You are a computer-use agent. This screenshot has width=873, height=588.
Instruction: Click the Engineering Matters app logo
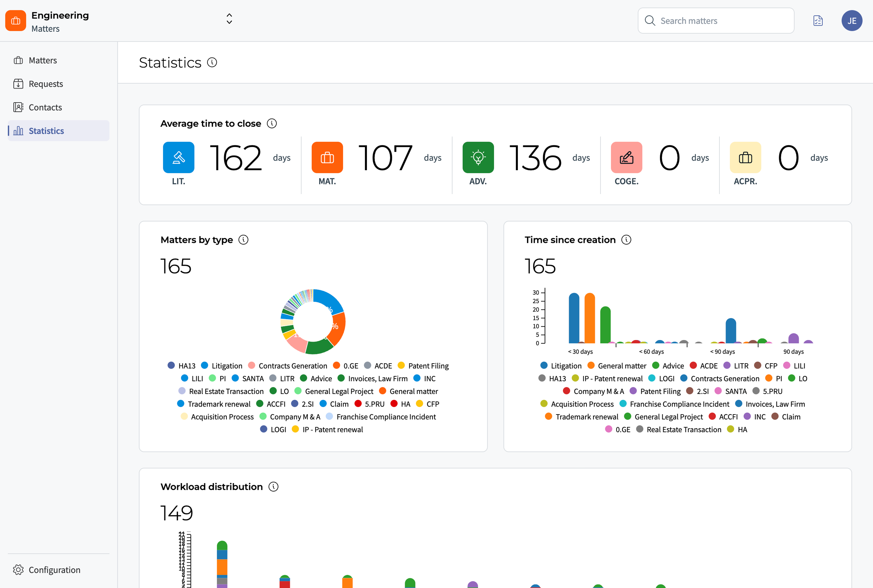[x=15, y=21]
